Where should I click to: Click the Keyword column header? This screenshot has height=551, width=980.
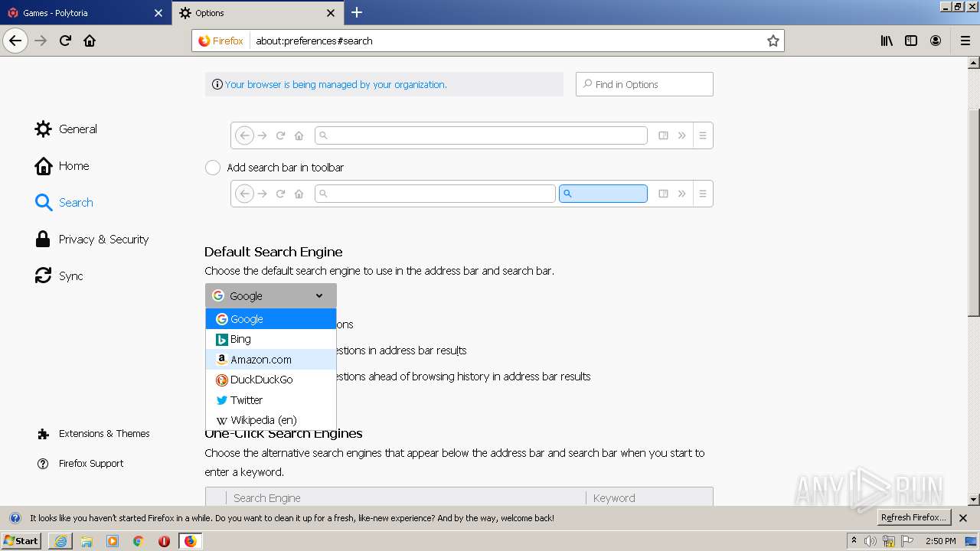[x=649, y=498]
